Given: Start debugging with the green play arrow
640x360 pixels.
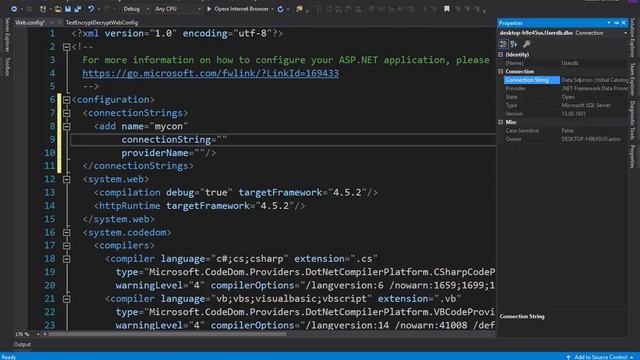Looking at the screenshot, I should coord(209,9).
